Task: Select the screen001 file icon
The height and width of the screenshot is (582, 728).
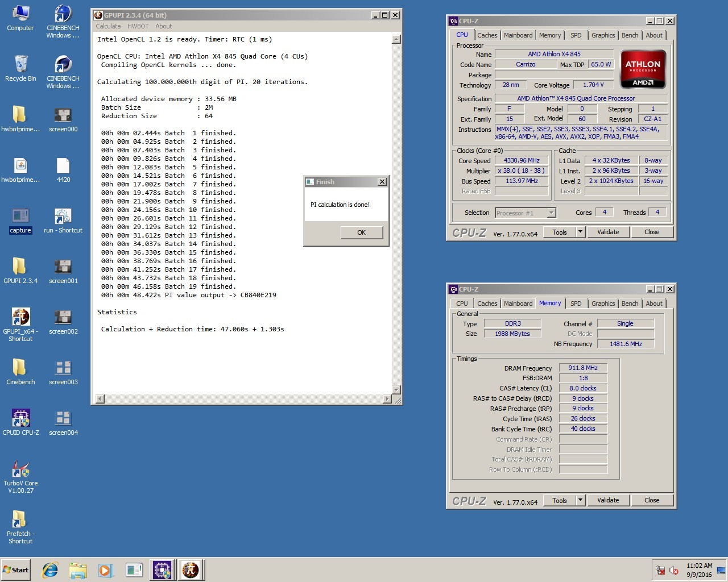Action: (63, 271)
